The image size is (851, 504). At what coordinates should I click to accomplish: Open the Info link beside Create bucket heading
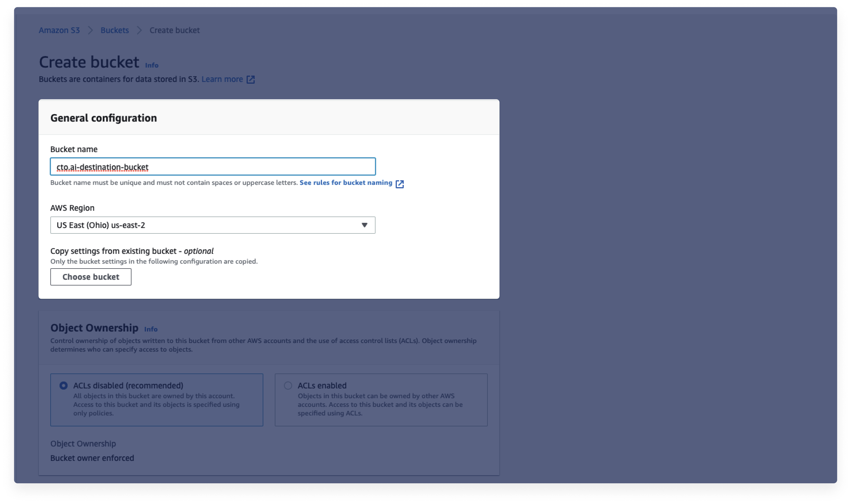[152, 65]
